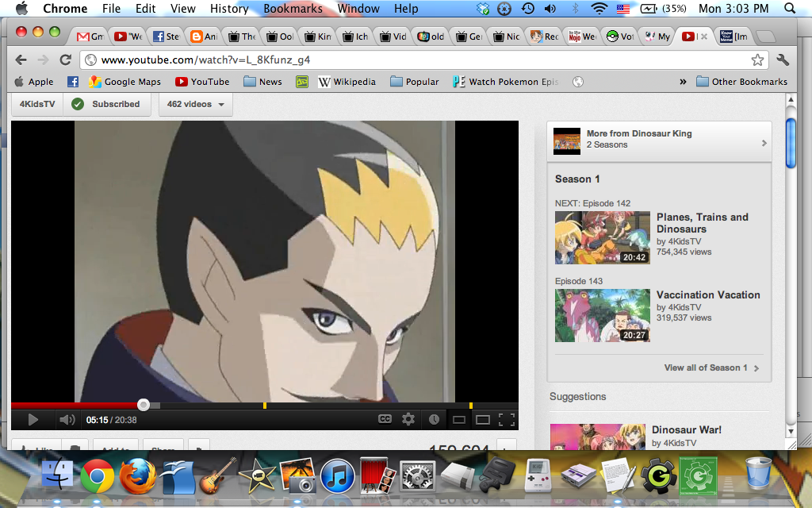Open Chrome wrench settings menu
Screen dimensions: 812x508
coord(783,60)
